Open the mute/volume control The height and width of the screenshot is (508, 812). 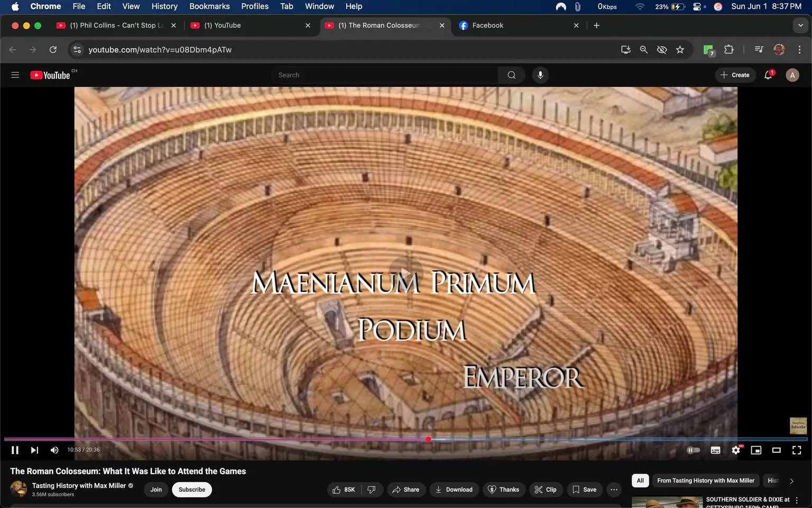(54, 450)
